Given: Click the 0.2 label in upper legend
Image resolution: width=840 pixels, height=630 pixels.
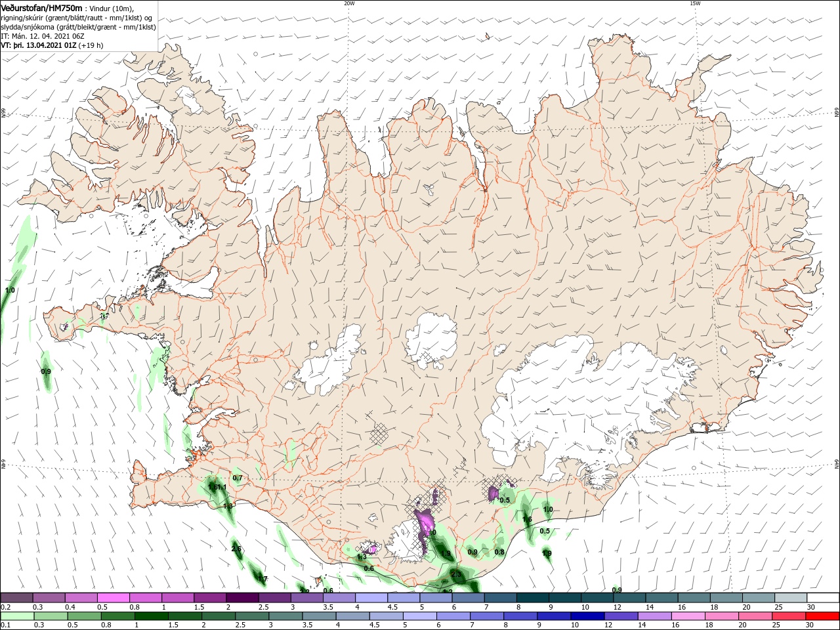Looking at the screenshot, I should [5, 607].
